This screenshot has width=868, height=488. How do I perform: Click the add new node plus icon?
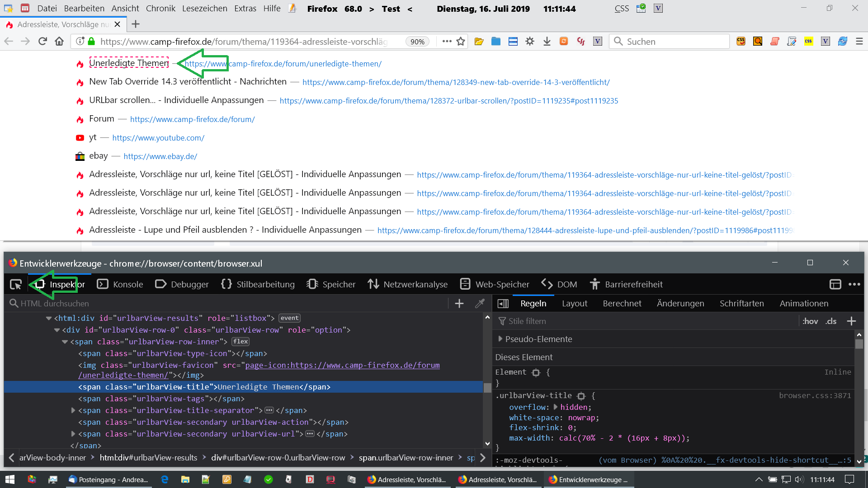click(459, 304)
